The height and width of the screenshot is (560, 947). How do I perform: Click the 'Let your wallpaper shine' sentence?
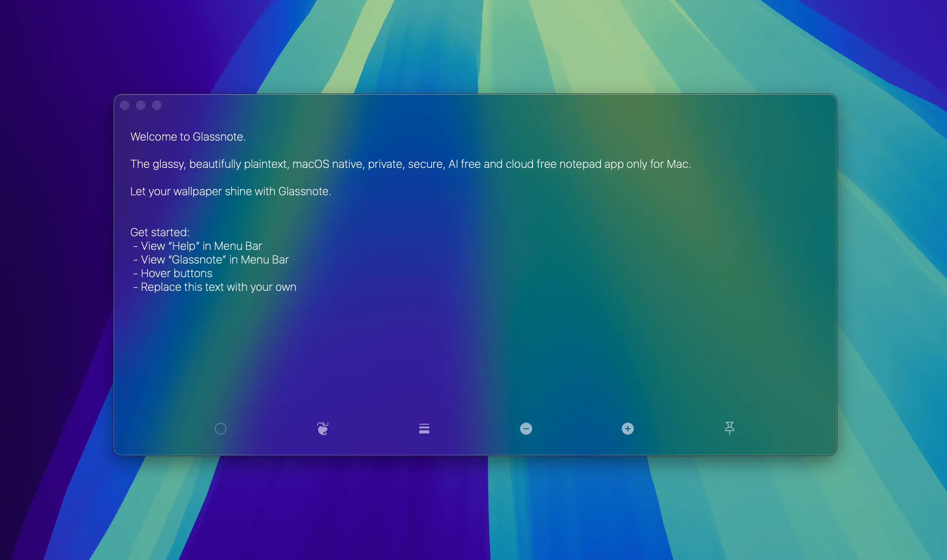pyautogui.click(x=231, y=192)
